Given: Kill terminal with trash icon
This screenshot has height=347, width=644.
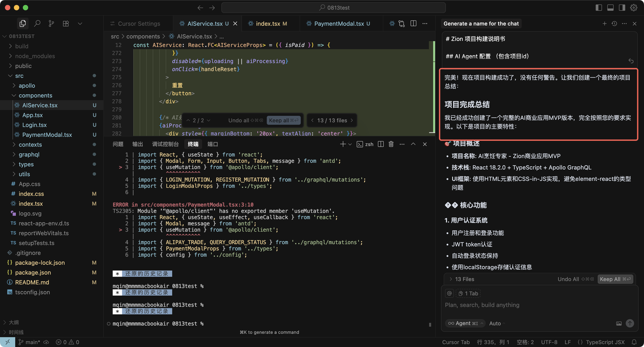Looking at the screenshot, I should pos(391,144).
